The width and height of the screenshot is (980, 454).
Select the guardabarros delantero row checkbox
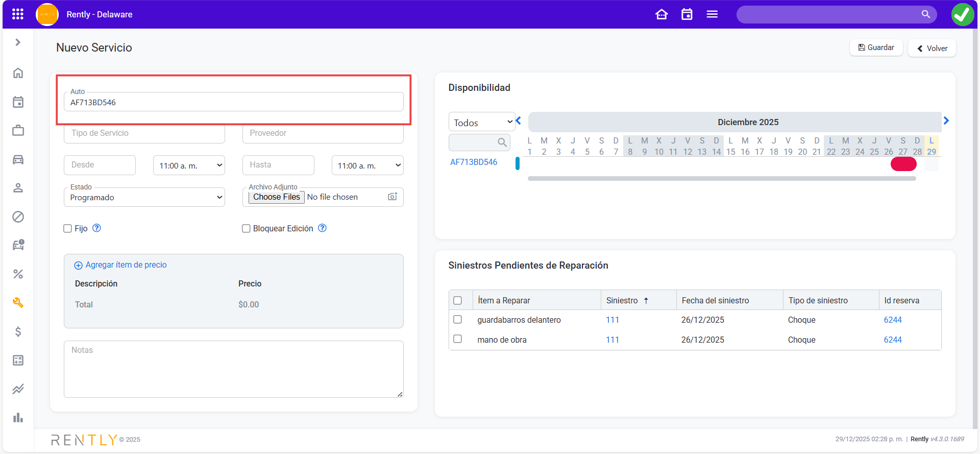[457, 320]
